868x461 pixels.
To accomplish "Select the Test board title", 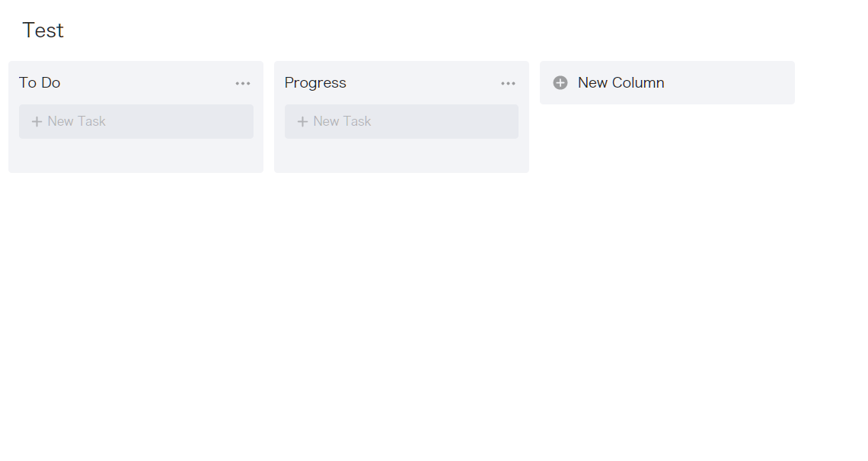I will pyautogui.click(x=43, y=30).
